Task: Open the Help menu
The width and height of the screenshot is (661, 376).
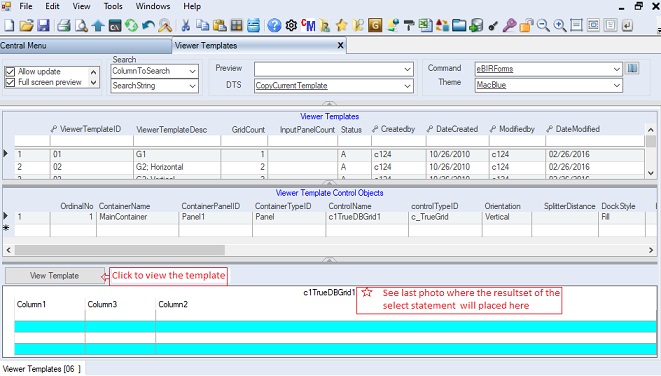Action: click(192, 6)
